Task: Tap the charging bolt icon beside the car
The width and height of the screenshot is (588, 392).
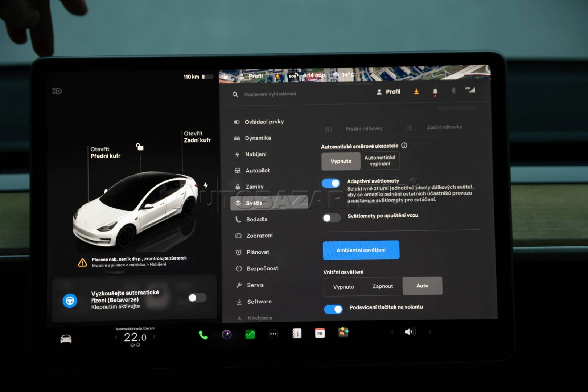Action: [206, 185]
